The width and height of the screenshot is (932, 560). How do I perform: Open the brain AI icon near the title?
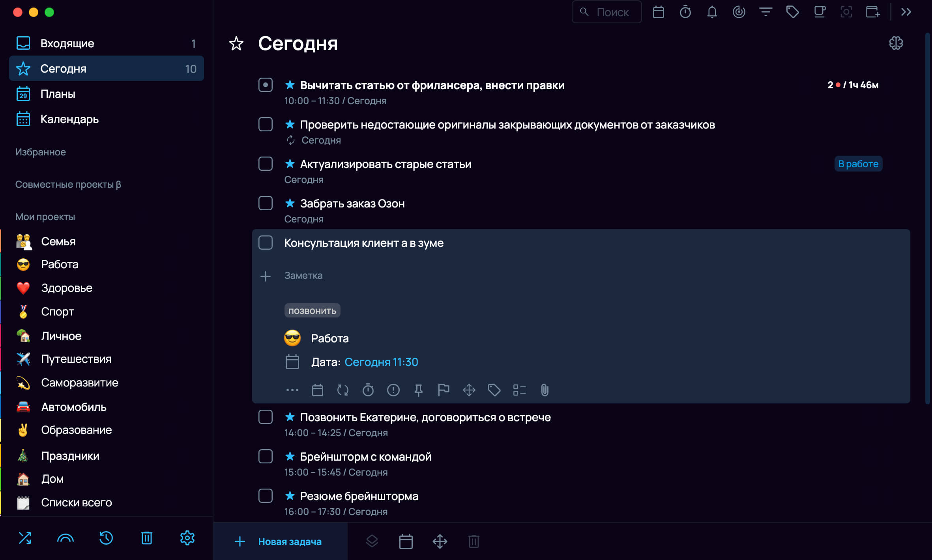pos(896,43)
